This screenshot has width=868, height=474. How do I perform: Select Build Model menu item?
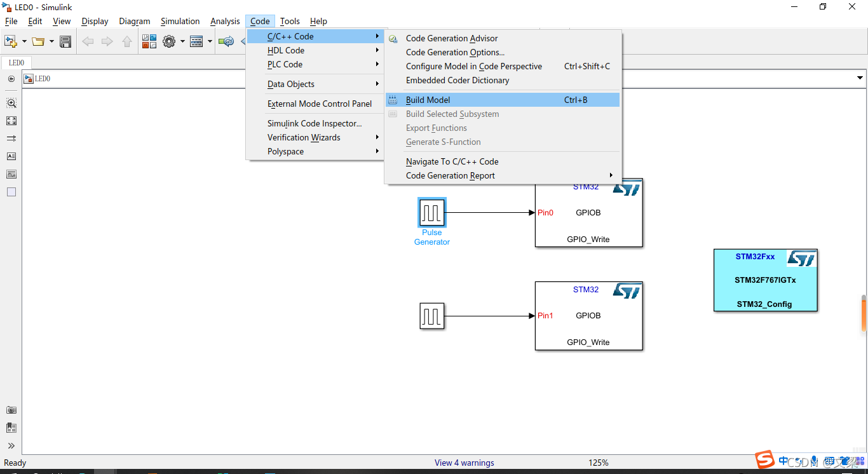coord(503,100)
